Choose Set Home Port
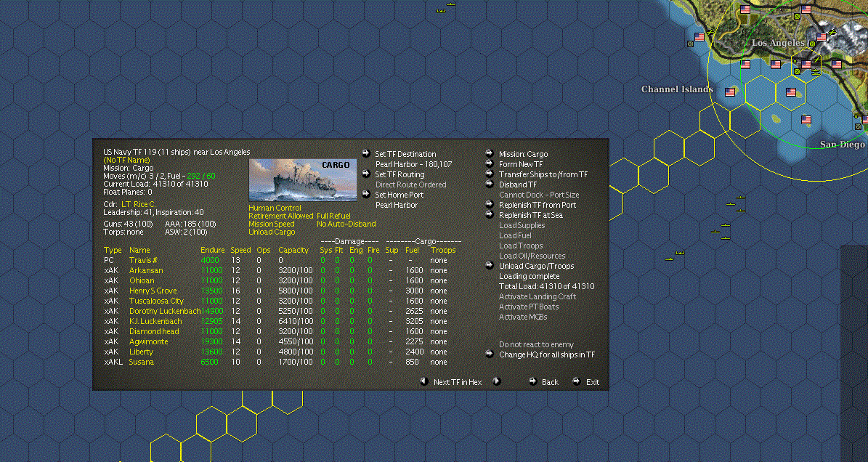The height and width of the screenshot is (462, 868). [399, 195]
